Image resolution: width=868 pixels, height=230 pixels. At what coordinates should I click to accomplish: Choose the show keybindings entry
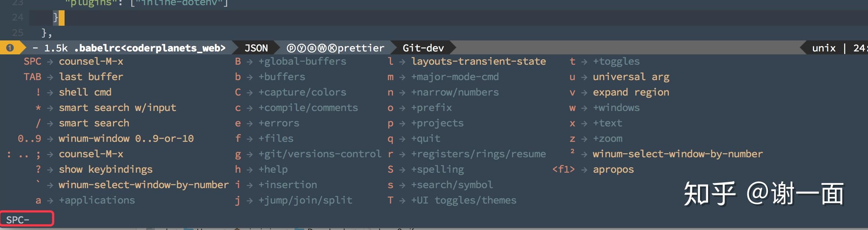(x=106, y=169)
